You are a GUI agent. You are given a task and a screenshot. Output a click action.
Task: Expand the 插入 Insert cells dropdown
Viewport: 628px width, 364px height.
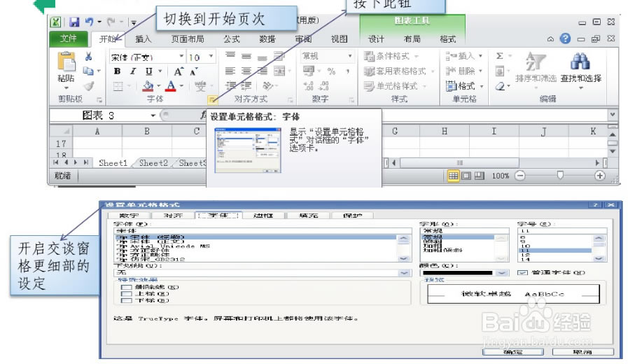coord(480,56)
